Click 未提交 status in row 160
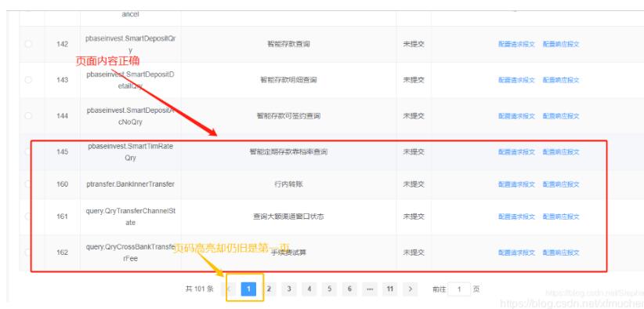644x309 pixels. click(414, 184)
